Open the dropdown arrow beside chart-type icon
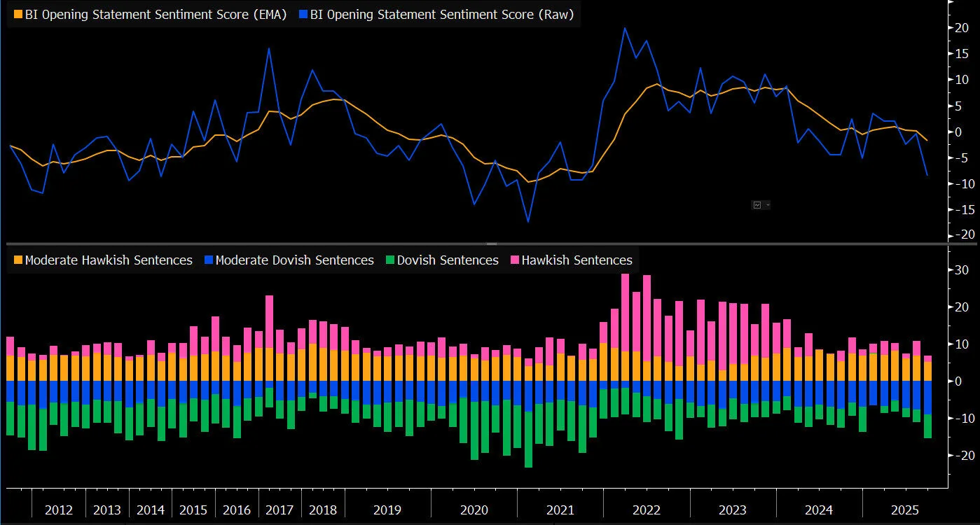The height and width of the screenshot is (525, 980). 767,205
